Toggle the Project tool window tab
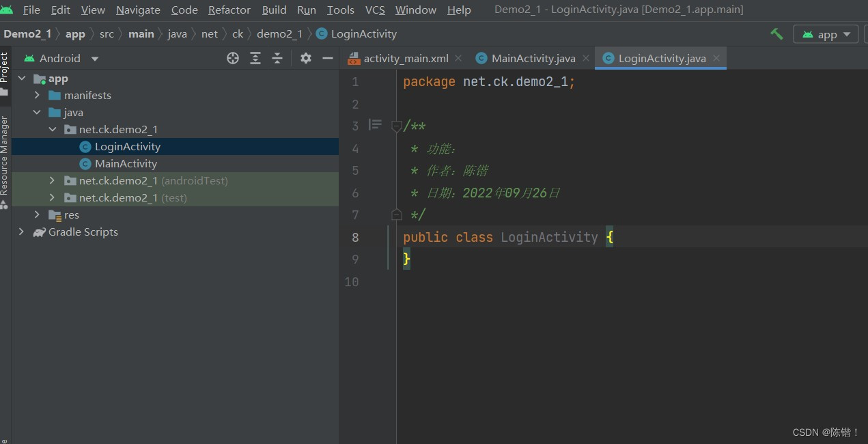Viewport: 868px width, 444px height. [5, 74]
